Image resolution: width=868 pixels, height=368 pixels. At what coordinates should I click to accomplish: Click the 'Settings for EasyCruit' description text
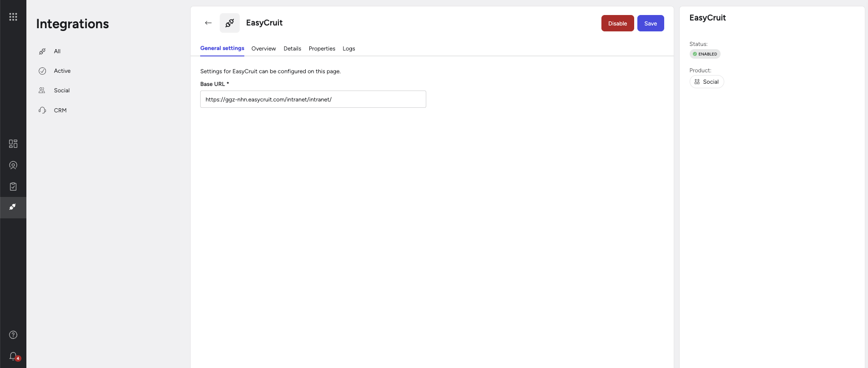(270, 71)
